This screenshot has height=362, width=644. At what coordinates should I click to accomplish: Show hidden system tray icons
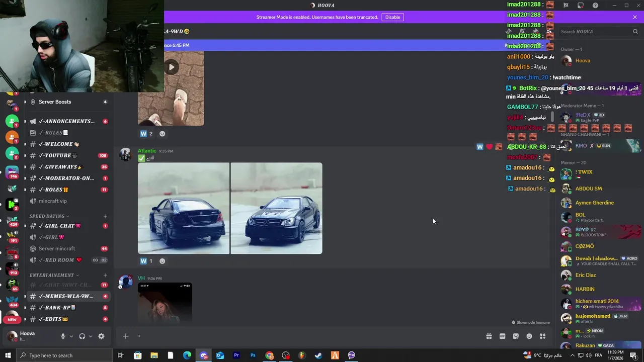pos(572,355)
